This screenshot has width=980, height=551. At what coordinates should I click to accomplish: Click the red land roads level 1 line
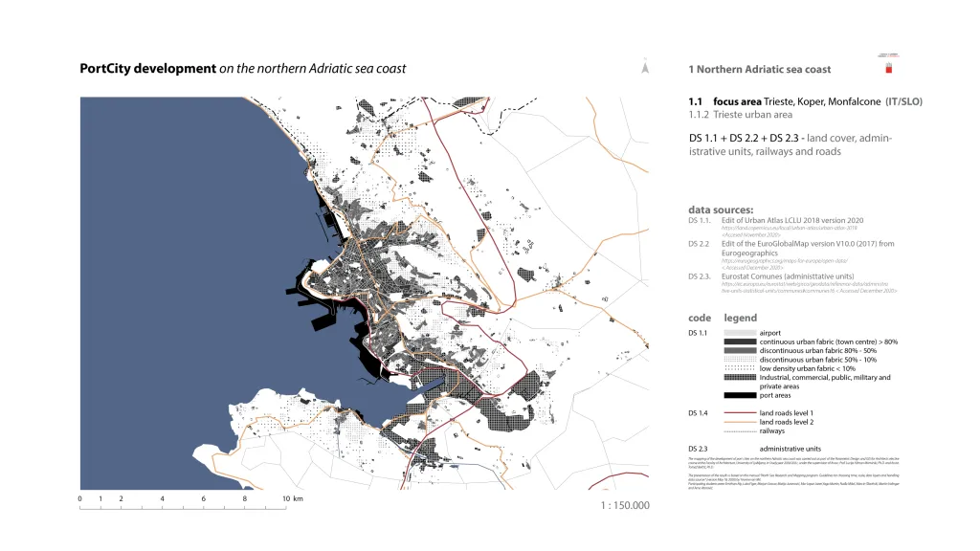(740, 412)
